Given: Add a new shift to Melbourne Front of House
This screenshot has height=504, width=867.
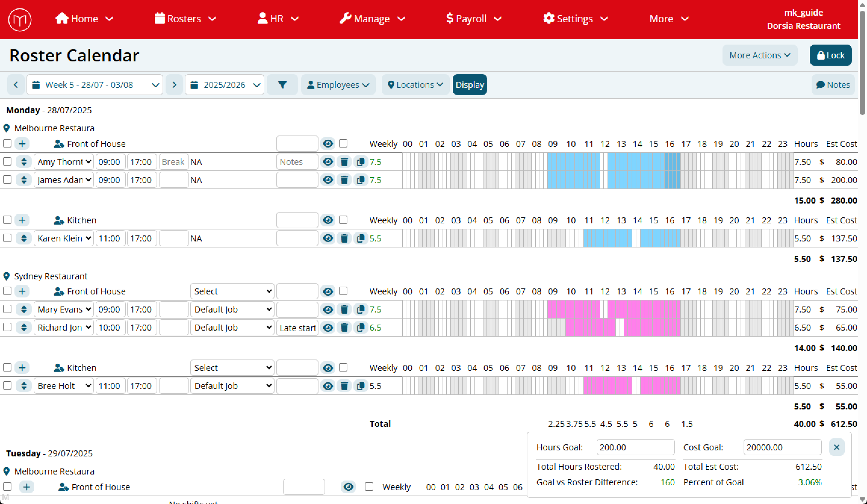Looking at the screenshot, I should tap(22, 143).
